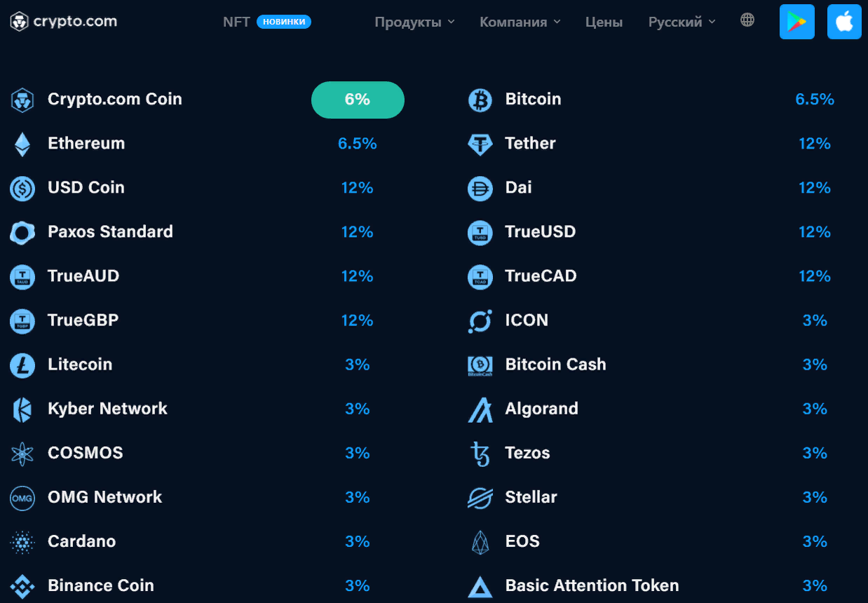Click the Cardano coin icon
This screenshot has height=603, width=868.
(22, 541)
